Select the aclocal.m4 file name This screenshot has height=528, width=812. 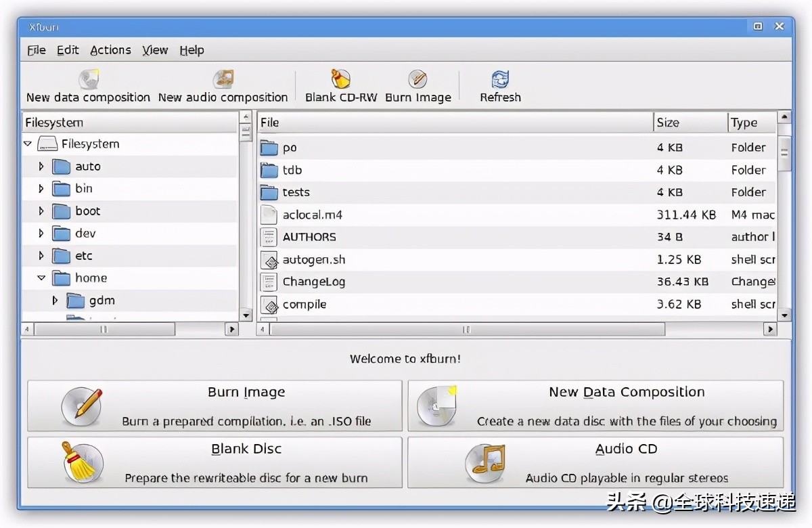313,215
